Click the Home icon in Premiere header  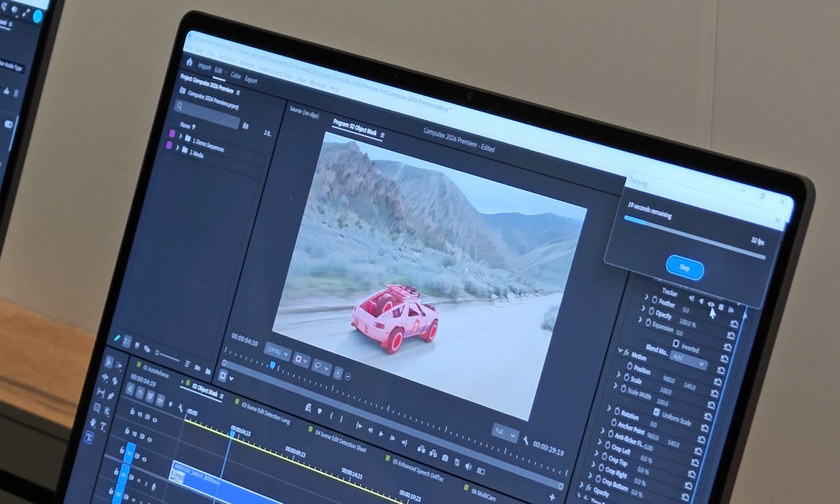click(189, 63)
